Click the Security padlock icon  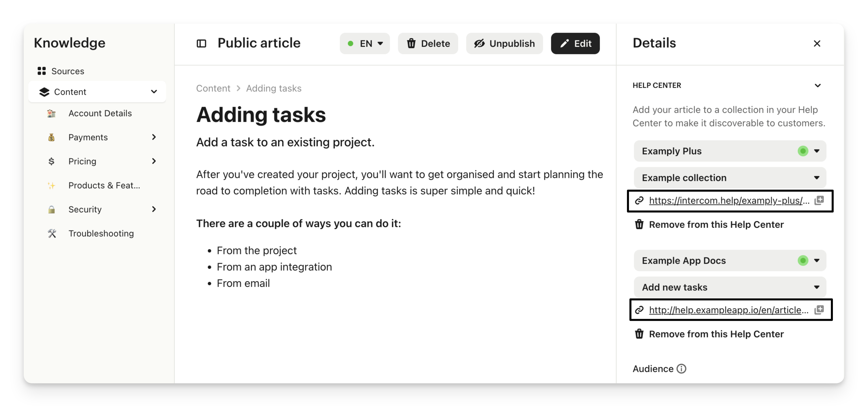point(51,209)
